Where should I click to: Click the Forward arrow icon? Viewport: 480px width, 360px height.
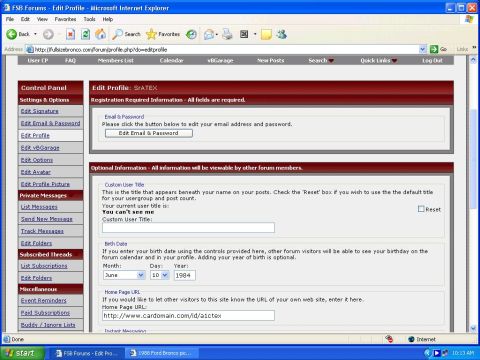tap(48, 34)
